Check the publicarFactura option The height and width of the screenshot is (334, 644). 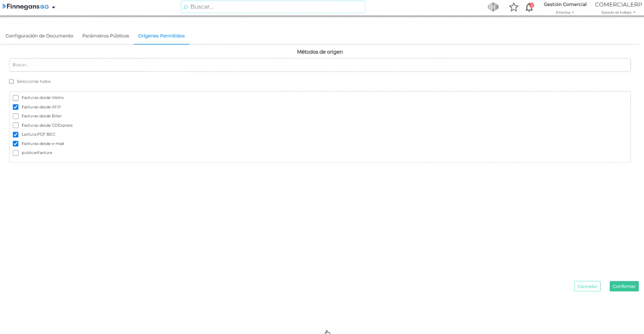click(x=16, y=153)
